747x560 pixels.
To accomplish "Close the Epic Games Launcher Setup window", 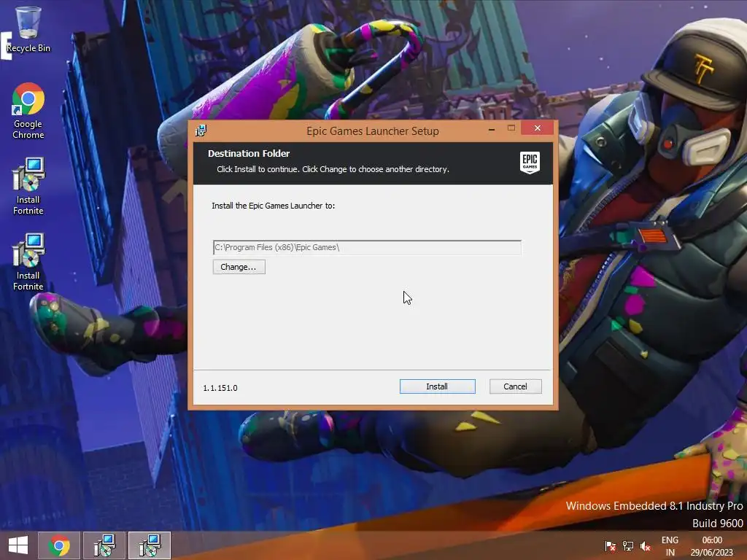I will click(538, 128).
